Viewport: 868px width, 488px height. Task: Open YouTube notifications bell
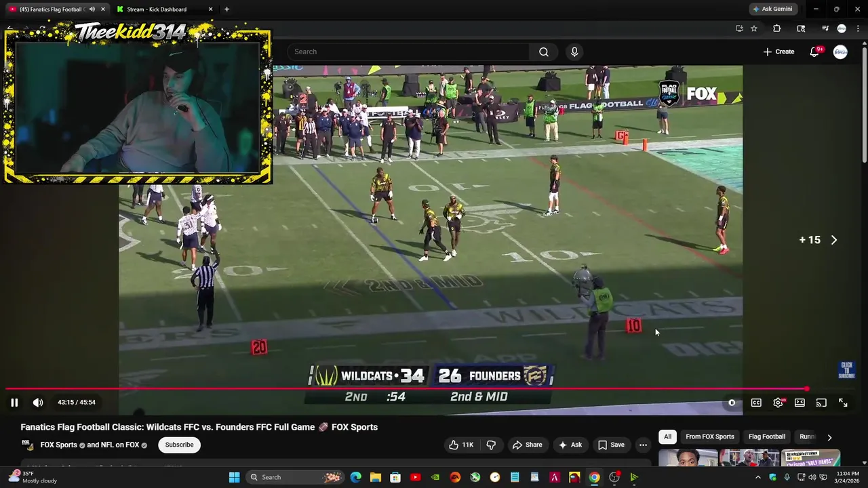(x=815, y=52)
